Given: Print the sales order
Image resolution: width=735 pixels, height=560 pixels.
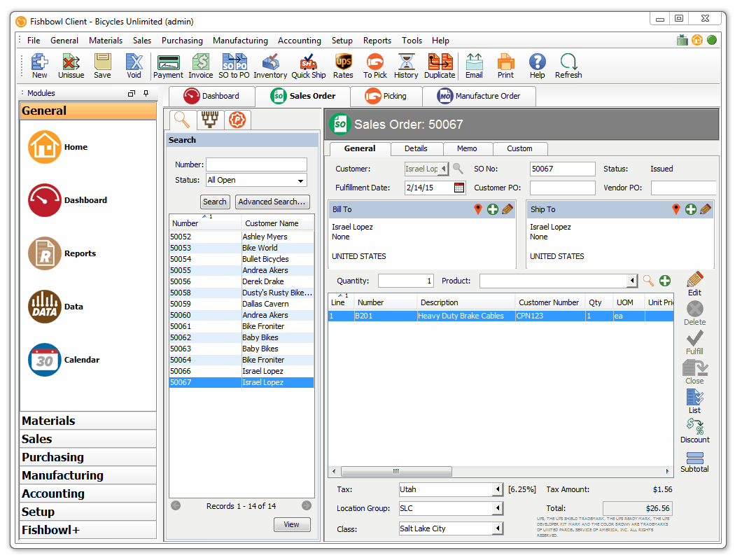Looking at the screenshot, I should [505, 66].
